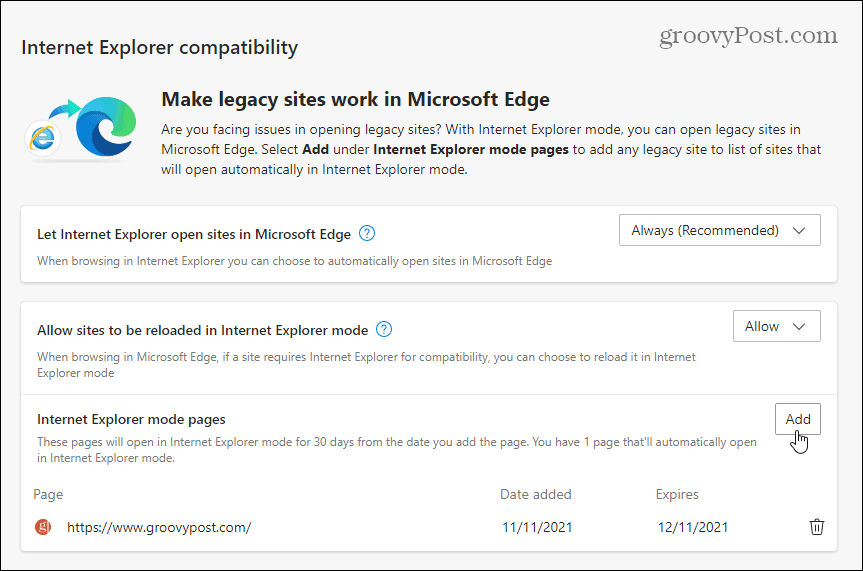Open help for Allow sites to be reloaded
The image size is (863, 571).
pos(384,329)
